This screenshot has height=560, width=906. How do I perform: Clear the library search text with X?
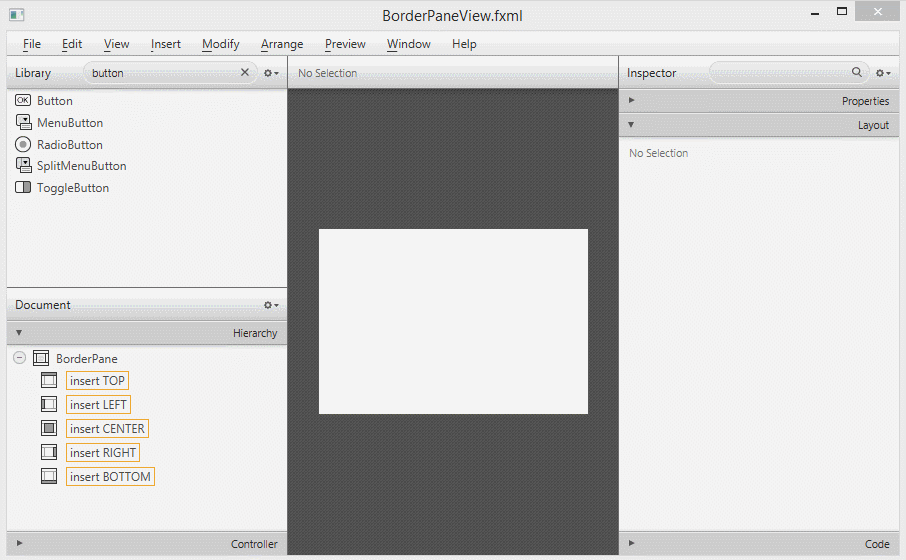pos(244,72)
